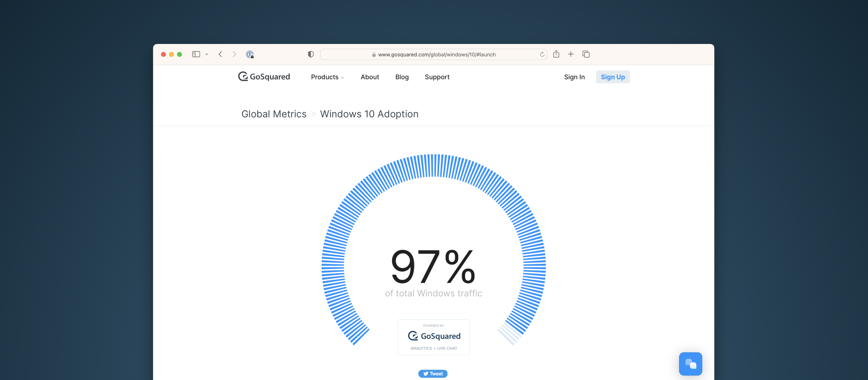The image size is (868, 380).
Task: Focus the URL address field
Action: (433, 54)
